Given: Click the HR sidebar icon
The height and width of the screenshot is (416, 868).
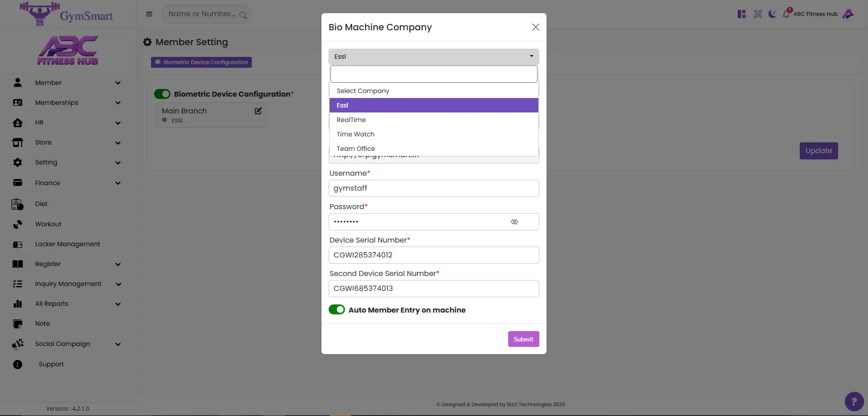Looking at the screenshot, I should click(x=18, y=123).
